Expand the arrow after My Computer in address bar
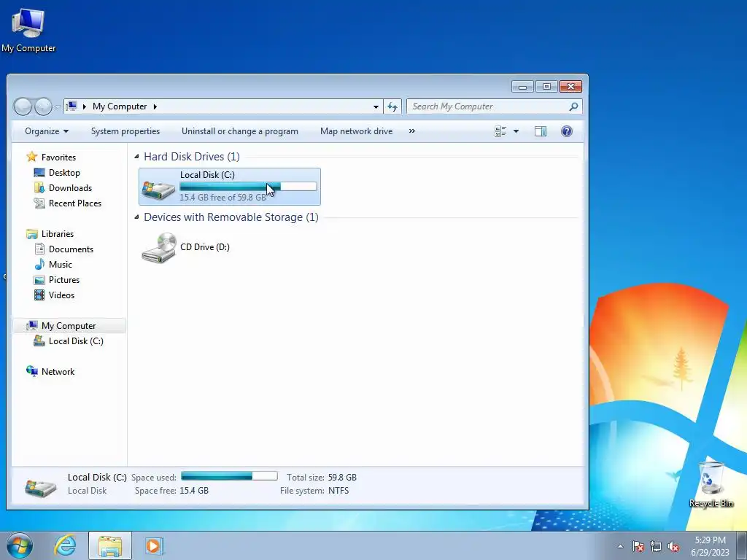Screen dimensions: 747x560 coord(155,106)
